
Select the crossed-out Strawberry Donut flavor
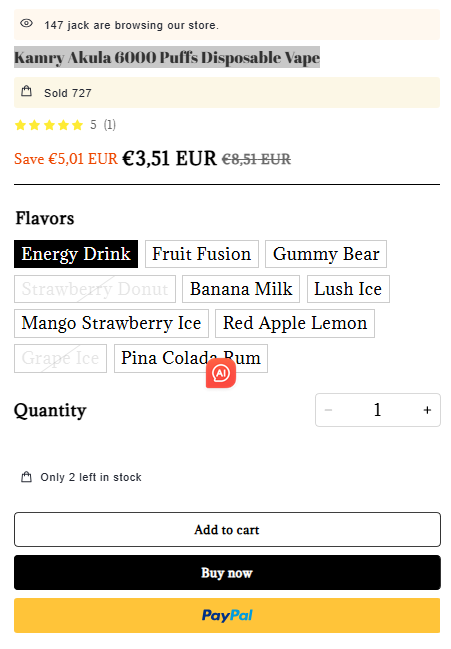[95, 288]
